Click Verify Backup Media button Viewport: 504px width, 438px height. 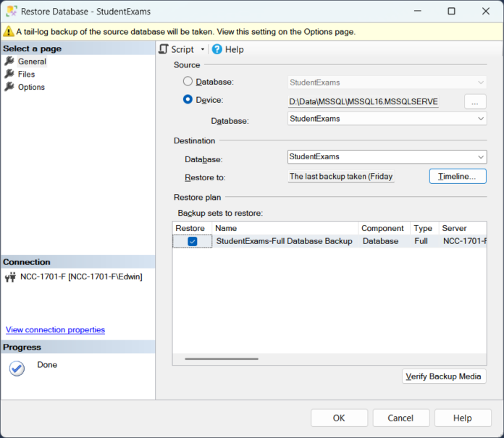coord(444,376)
